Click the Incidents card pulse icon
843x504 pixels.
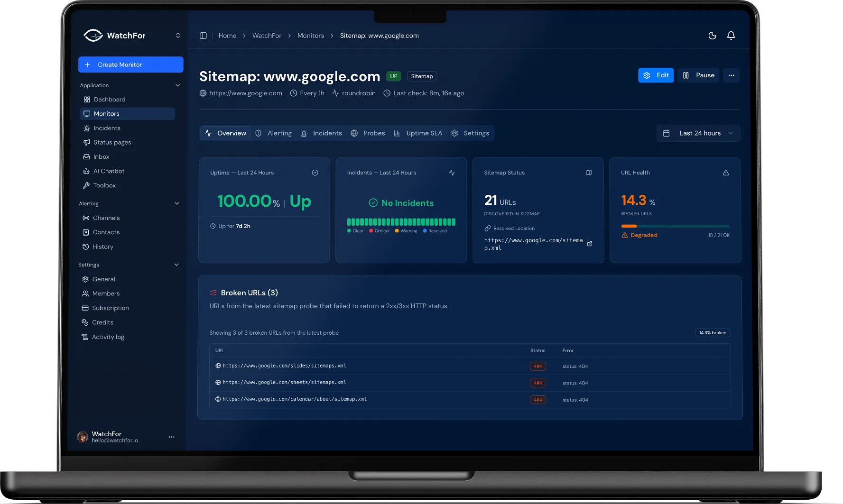pos(452,173)
